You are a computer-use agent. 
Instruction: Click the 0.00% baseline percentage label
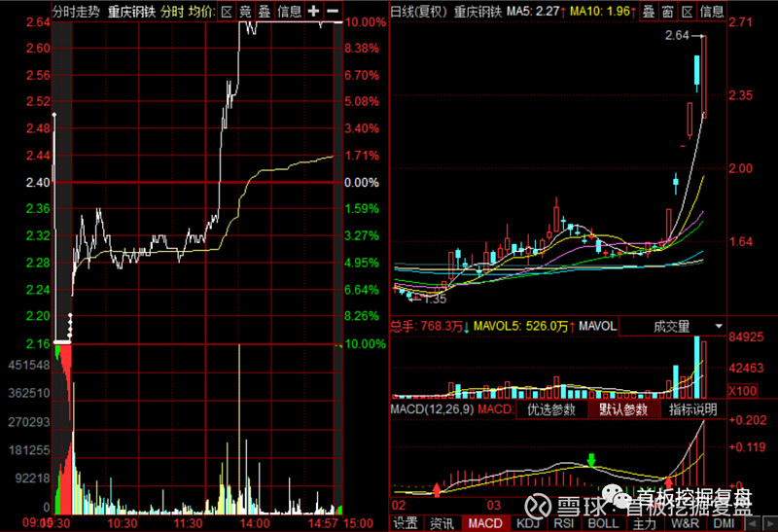point(362,183)
